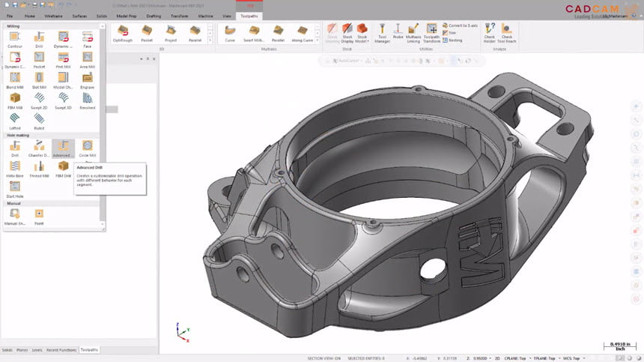Select the Revolved toolpath icon
The width and height of the screenshot is (644, 362).
[87, 101]
